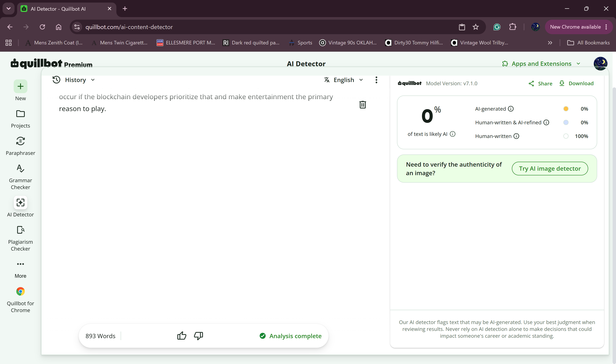Click into the analyzed text area

point(196,103)
